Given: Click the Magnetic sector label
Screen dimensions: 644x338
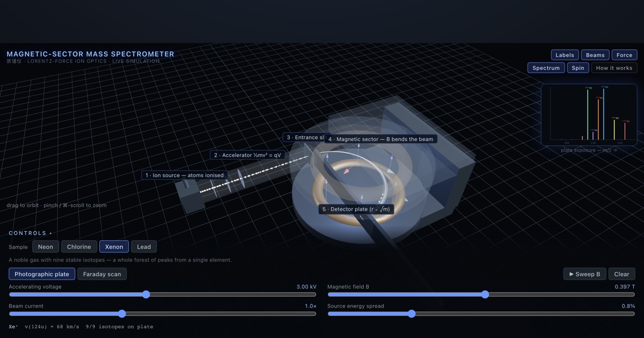Looking at the screenshot, I should click(x=380, y=139).
